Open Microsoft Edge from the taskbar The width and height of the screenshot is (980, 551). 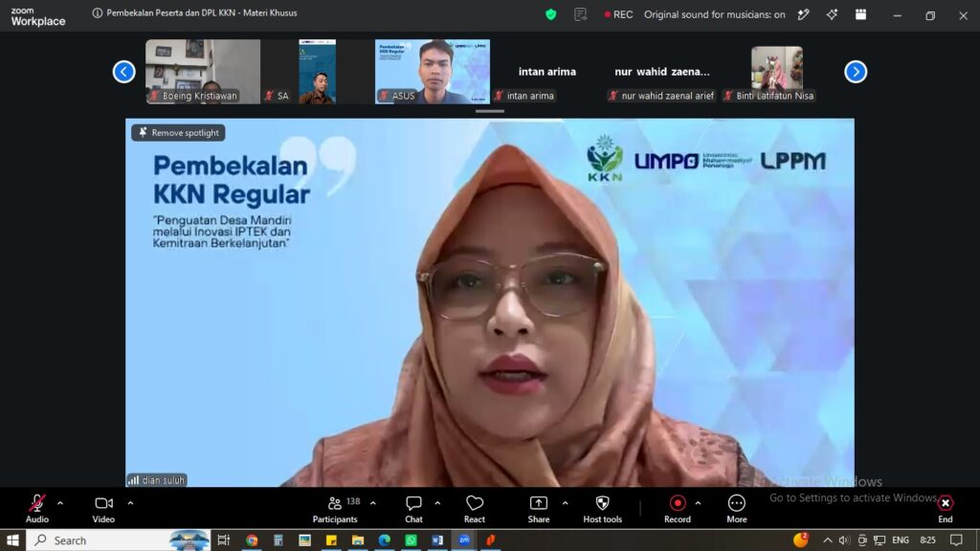[x=385, y=540]
